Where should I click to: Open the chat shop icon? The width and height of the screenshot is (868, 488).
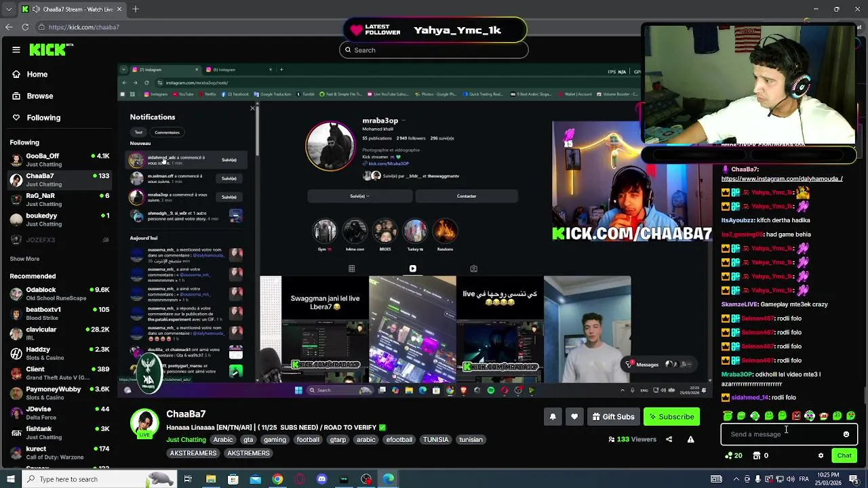coord(757,456)
